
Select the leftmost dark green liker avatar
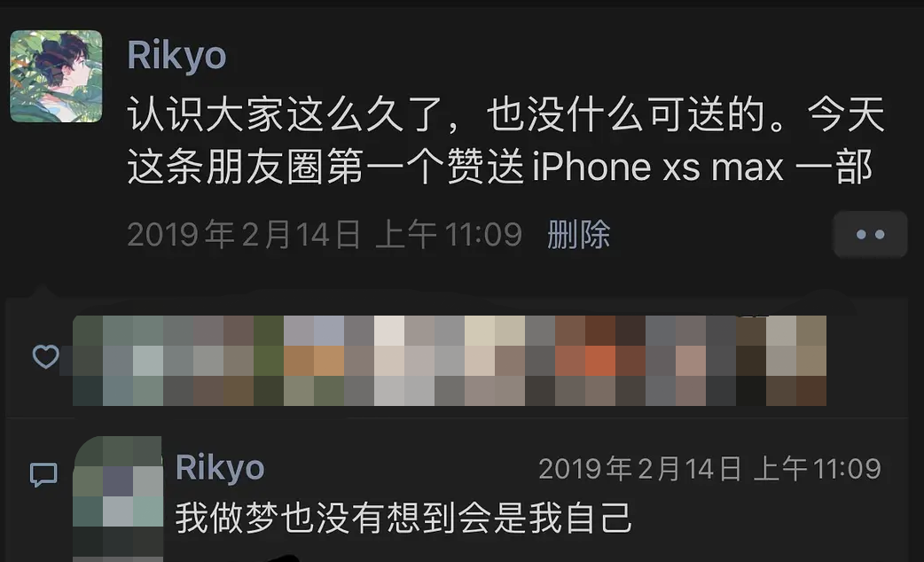(87, 361)
